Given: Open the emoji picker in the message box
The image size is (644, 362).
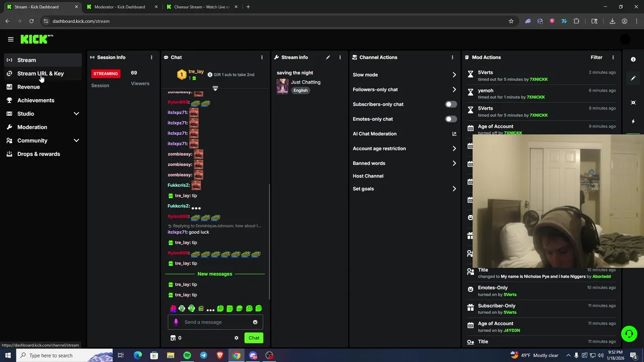Looking at the screenshot, I should [x=255, y=322].
